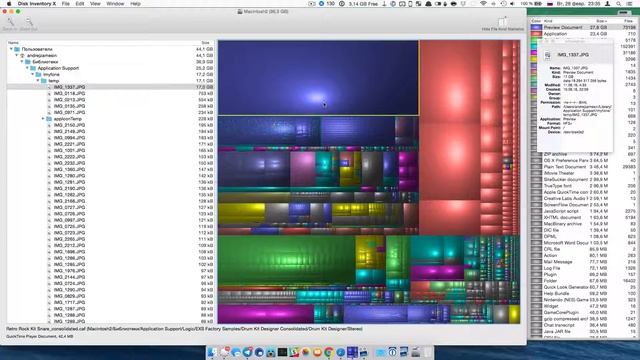Open the Apple menu
The height and width of the screenshot is (360, 640).
click(x=9, y=4)
